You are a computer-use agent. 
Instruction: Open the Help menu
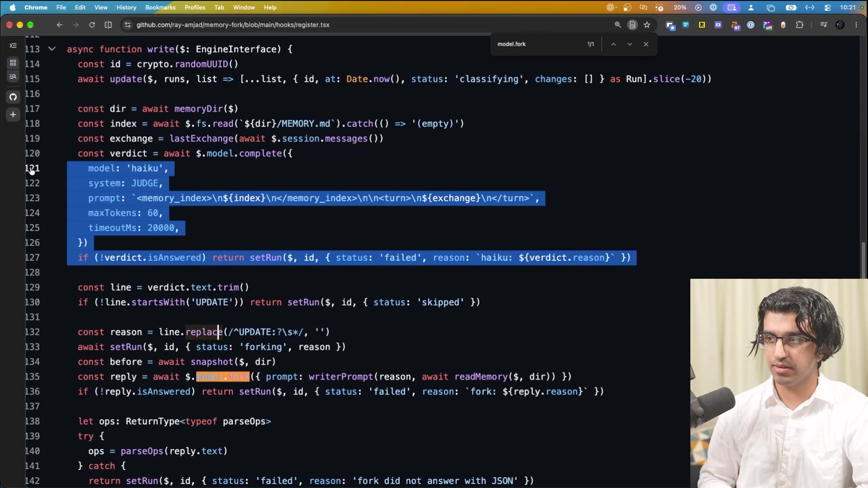[x=270, y=8]
